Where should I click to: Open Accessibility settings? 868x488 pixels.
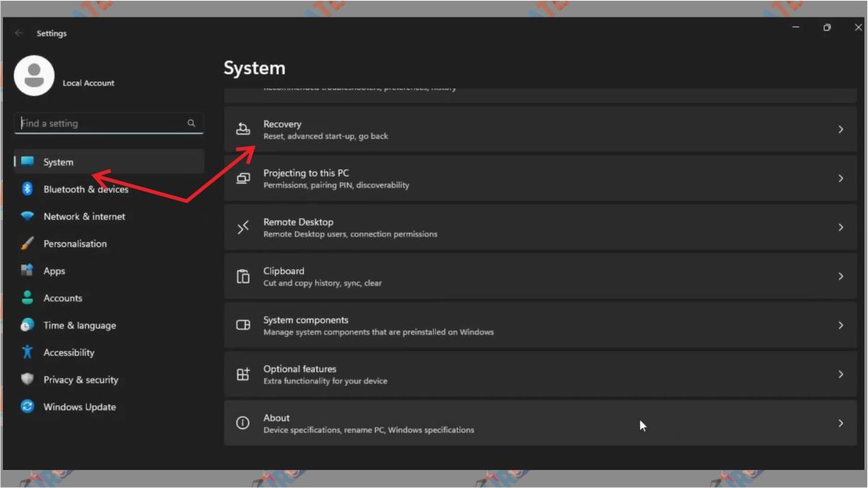click(109, 352)
